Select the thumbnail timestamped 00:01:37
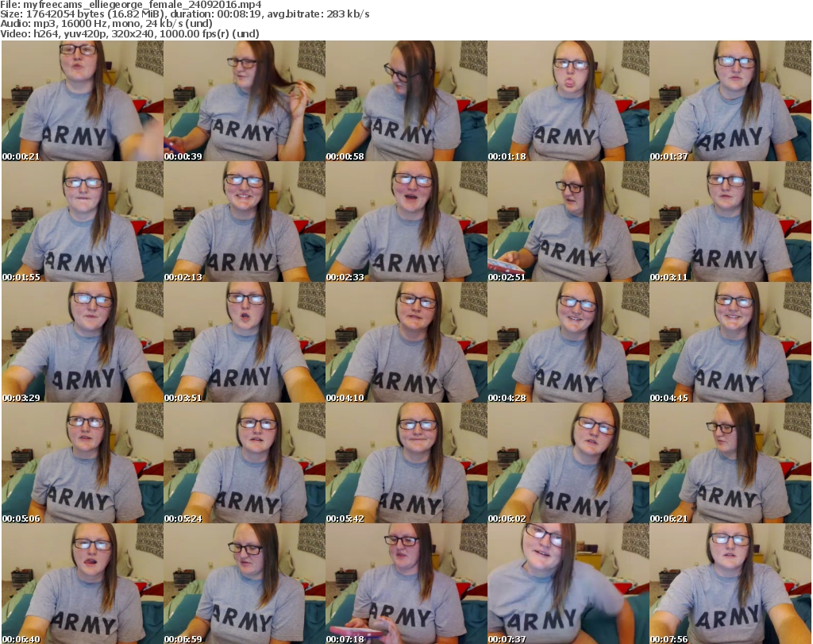Viewport: 813px width, 644px height. point(730,101)
